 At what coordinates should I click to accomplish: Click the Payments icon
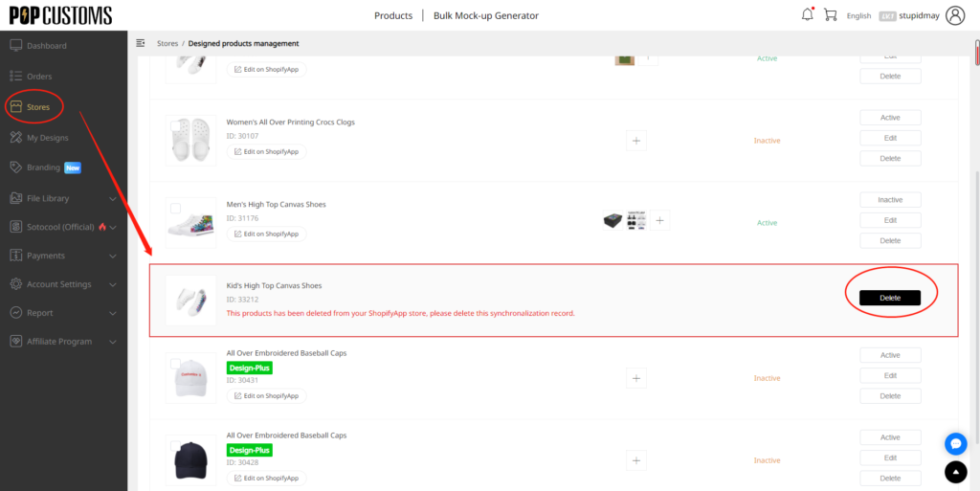pyautogui.click(x=16, y=256)
